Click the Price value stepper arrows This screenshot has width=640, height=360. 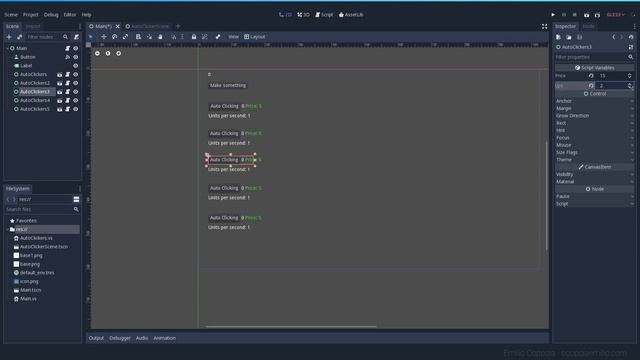tap(629, 76)
